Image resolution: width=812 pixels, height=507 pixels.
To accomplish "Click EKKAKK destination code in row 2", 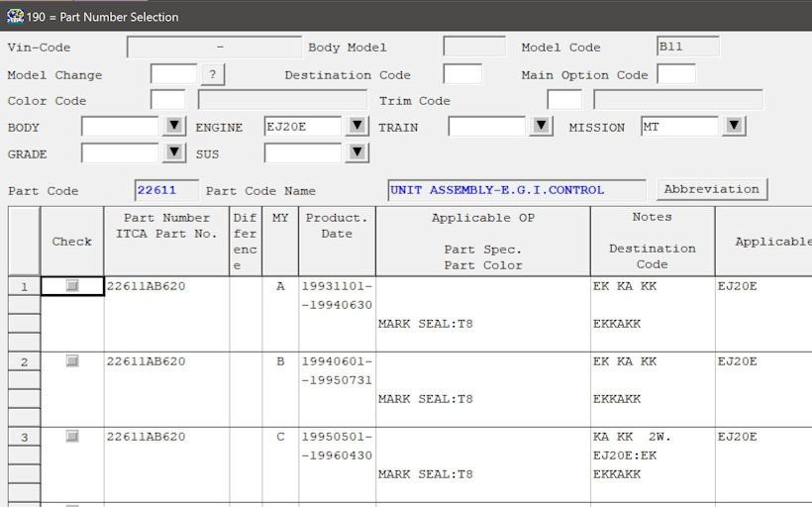I will pos(617,399).
